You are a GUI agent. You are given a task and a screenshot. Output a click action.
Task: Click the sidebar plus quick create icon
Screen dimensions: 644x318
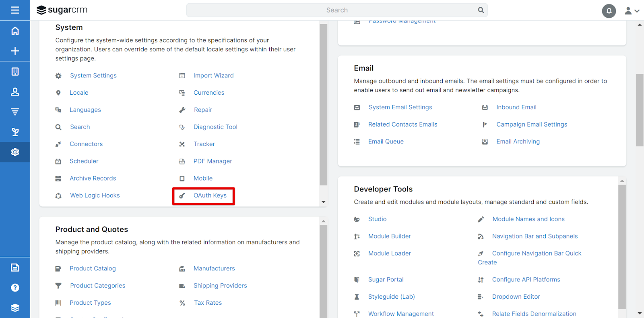point(15,51)
